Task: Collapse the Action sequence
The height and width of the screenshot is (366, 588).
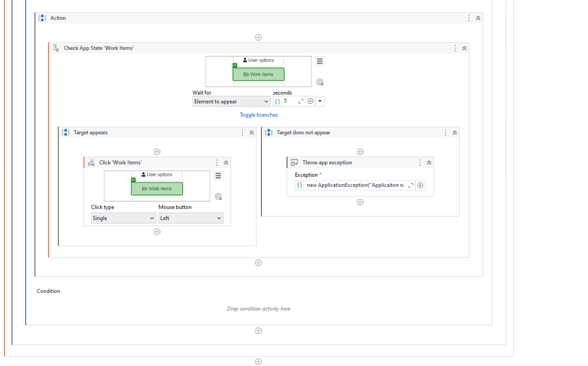Action: tap(478, 18)
